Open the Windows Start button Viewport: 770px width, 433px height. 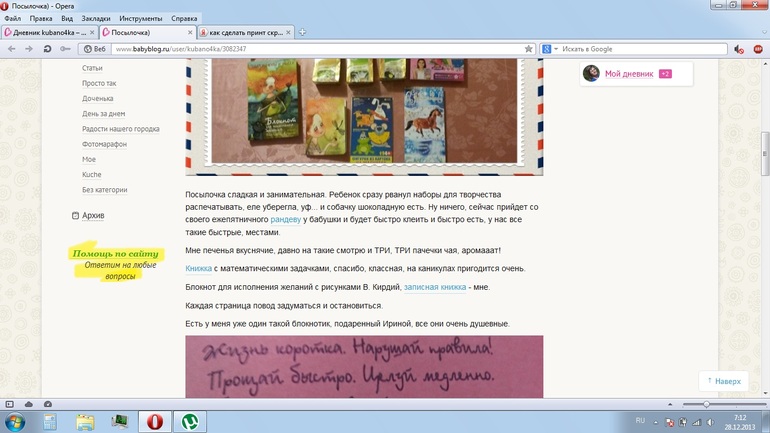tap(15, 422)
